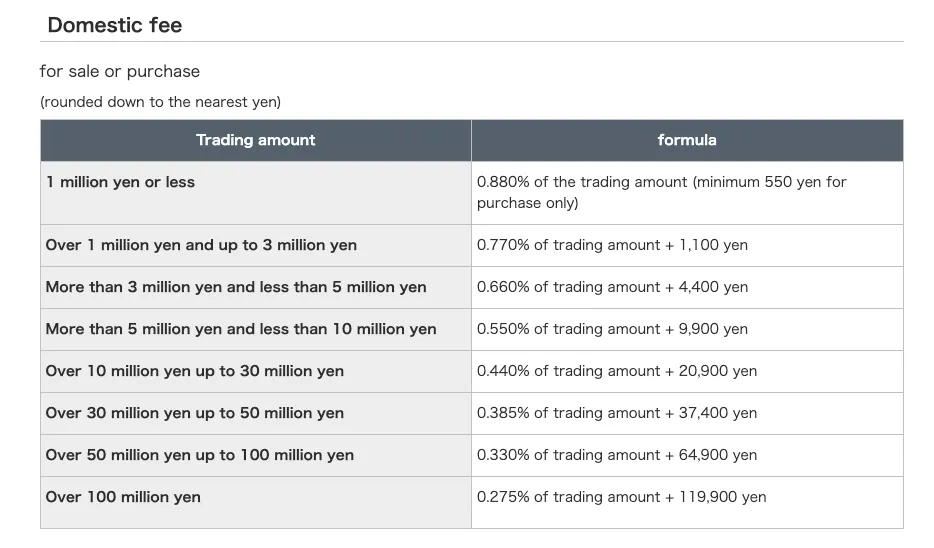The image size is (934, 548).
Task: Select 'Over 50 million yen up to 100 million yen'
Action: click(x=200, y=455)
